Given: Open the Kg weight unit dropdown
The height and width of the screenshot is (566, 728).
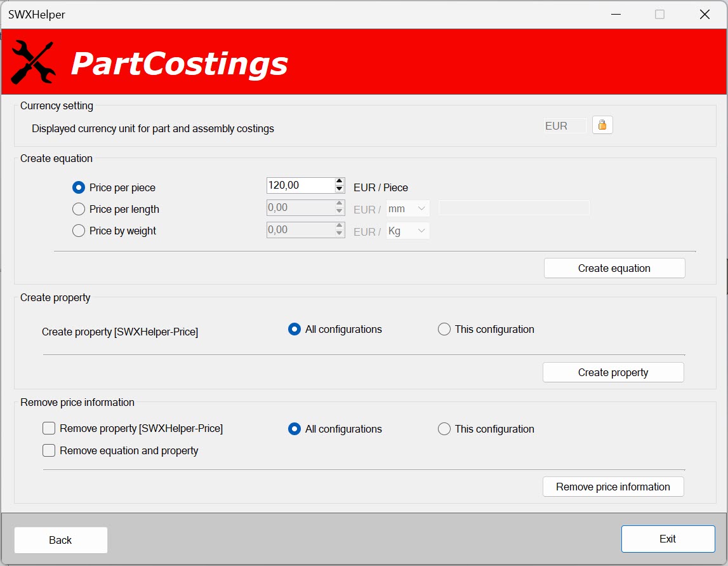Looking at the screenshot, I should point(407,231).
